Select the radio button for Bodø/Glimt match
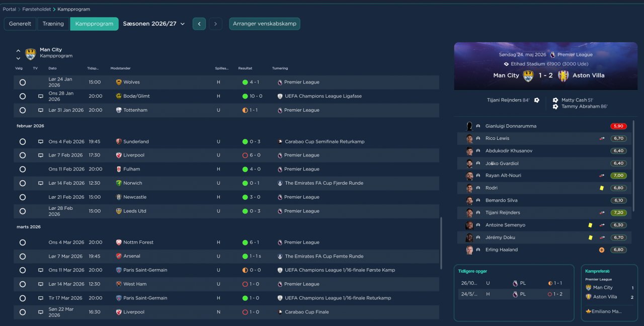Viewport: 644px width, 326px height. (x=23, y=96)
